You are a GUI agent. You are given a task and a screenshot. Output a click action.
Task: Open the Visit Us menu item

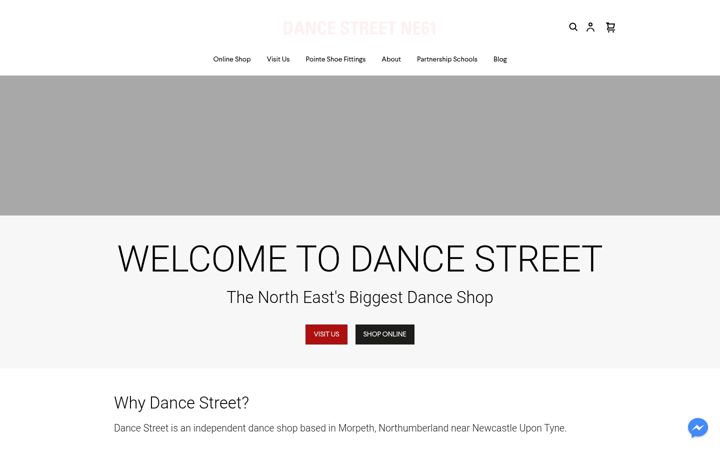278,59
